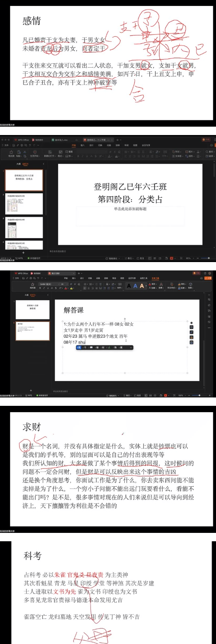Viewport: 216px width, 644px height.
Task: Open the 90% zoom menu in the 登明阁乙巳年六壬班 window
Action: (188, 258)
